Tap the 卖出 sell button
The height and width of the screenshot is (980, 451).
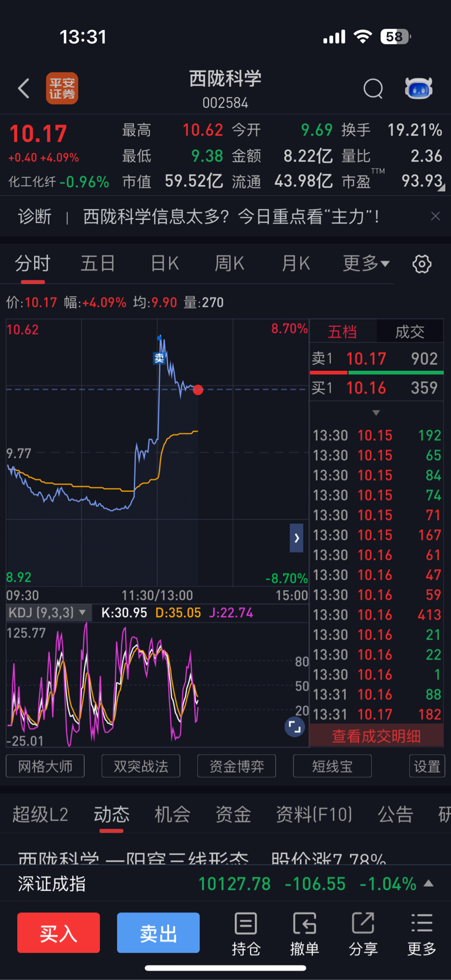[158, 933]
